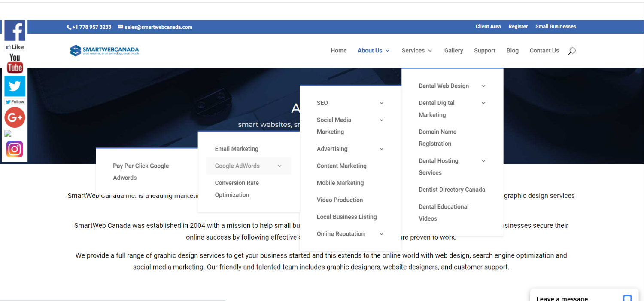The height and width of the screenshot is (301, 644).
Task: Select Social Media Marketing
Action: click(x=334, y=126)
